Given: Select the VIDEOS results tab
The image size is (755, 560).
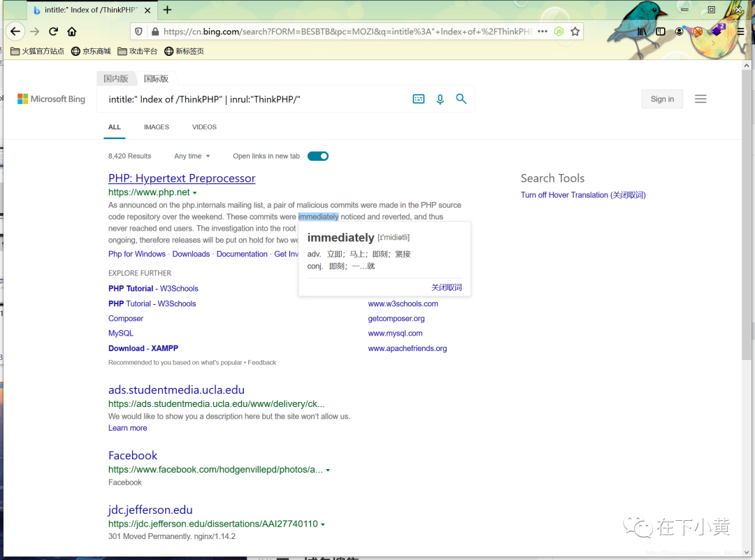Looking at the screenshot, I should [204, 127].
